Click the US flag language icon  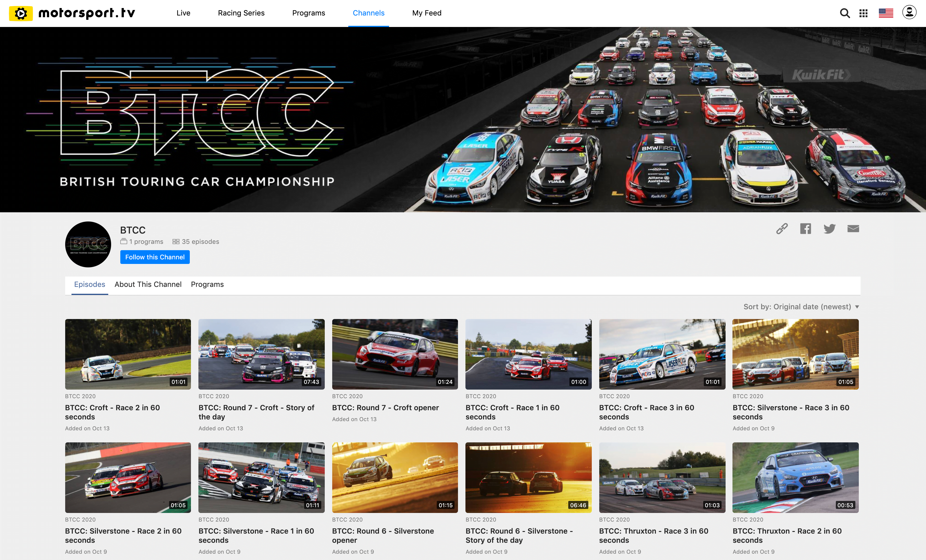coord(886,13)
